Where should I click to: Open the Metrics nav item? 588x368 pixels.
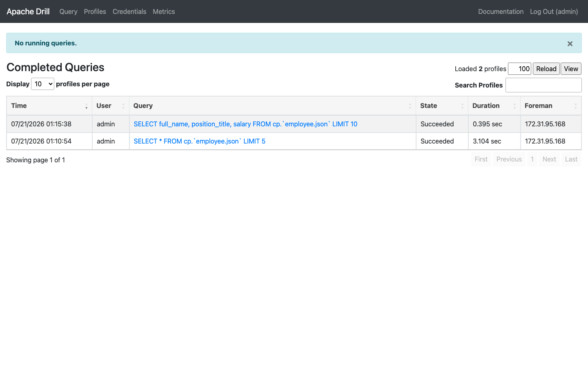[164, 11]
